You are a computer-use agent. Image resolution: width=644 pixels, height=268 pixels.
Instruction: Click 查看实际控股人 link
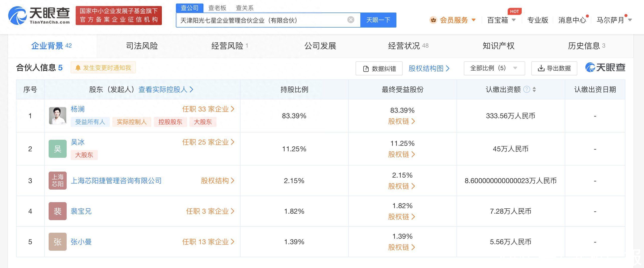coord(166,89)
